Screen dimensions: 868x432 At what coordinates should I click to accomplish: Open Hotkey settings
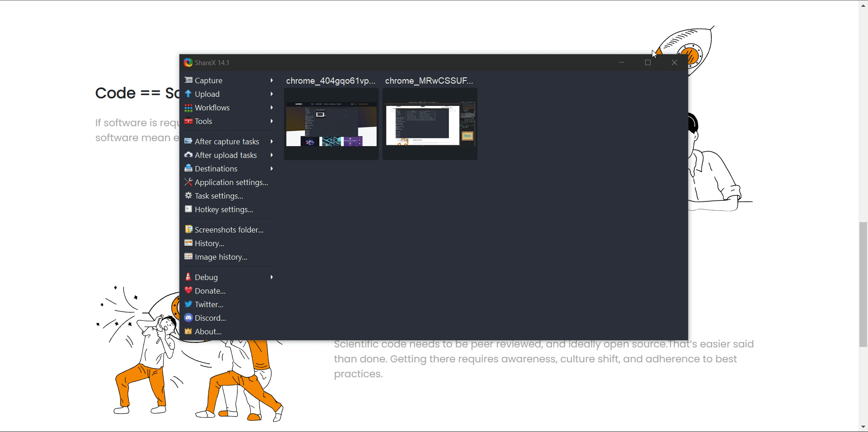(x=229, y=209)
